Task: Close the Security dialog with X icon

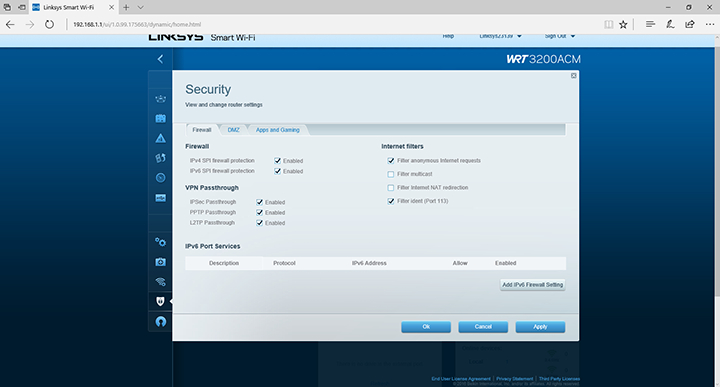Action: tap(574, 76)
